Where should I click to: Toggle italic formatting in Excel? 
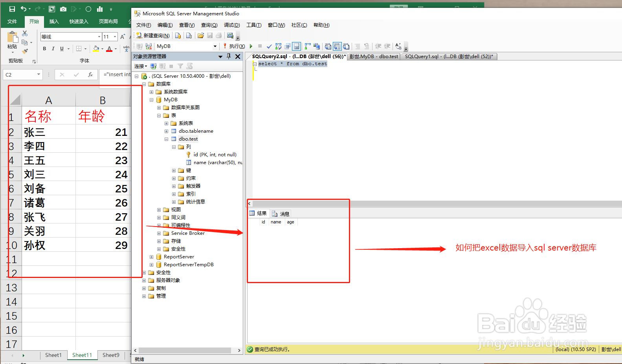coord(53,49)
